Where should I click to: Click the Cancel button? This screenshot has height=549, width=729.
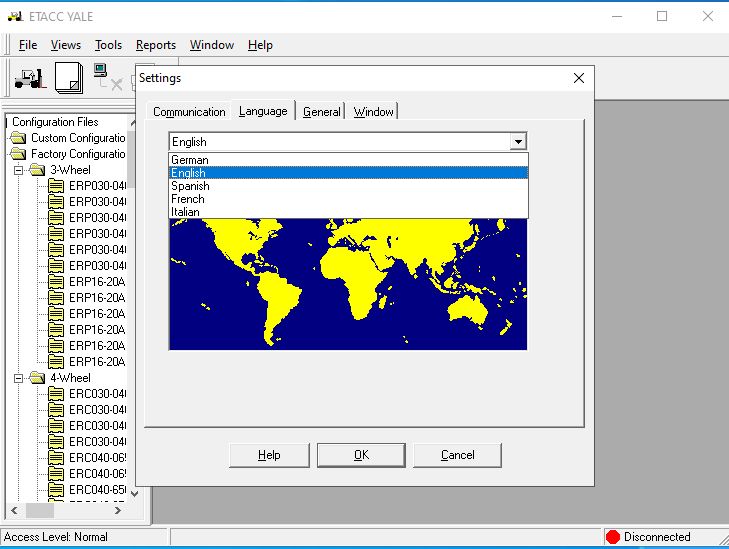(457, 455)
